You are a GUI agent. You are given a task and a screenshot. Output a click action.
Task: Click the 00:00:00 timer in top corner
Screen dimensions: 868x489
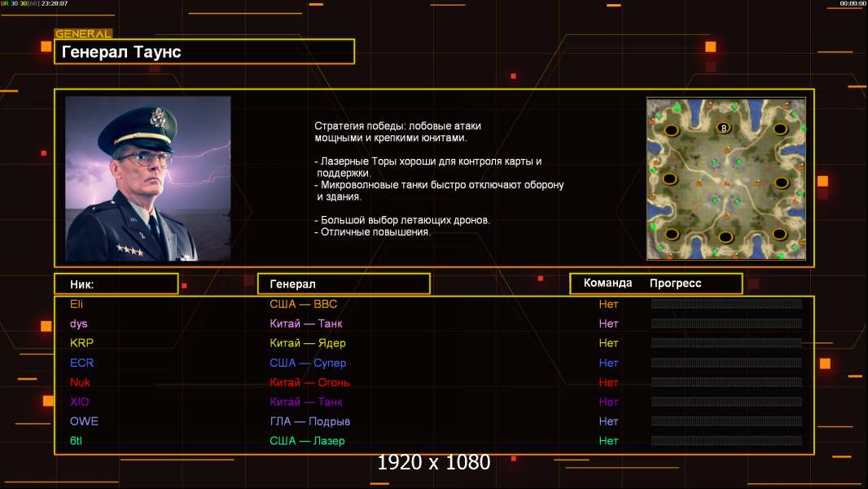(853, 4)
